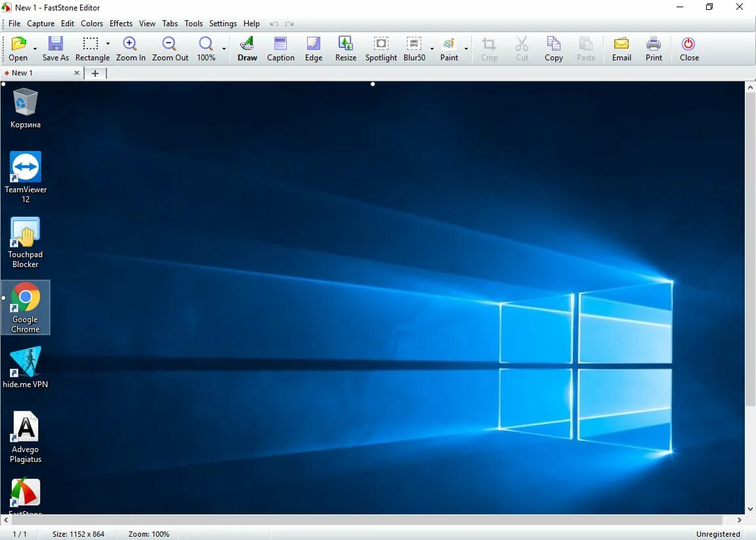Expand the Blur50 dropdown arrow
The image size is (756, 540).
[432, 49]
